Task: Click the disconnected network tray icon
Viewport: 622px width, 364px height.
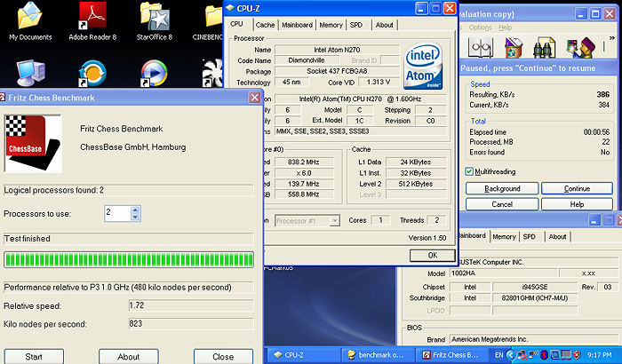Action: (522, 355)
